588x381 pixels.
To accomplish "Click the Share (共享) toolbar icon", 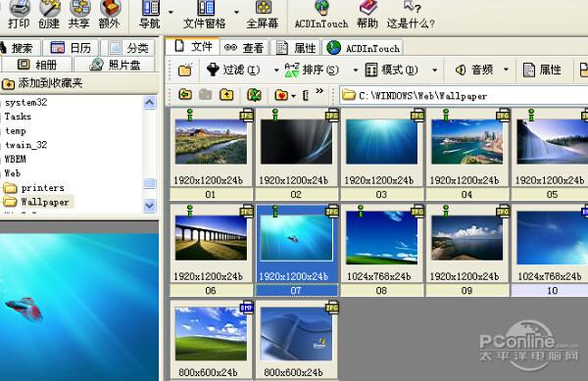I will coord(79,15).
